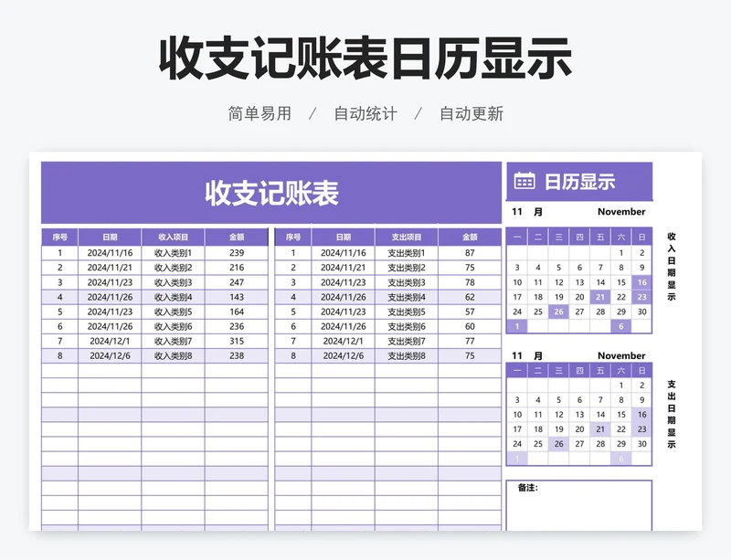Select the 收入类别4 cell

coord(173,297)
